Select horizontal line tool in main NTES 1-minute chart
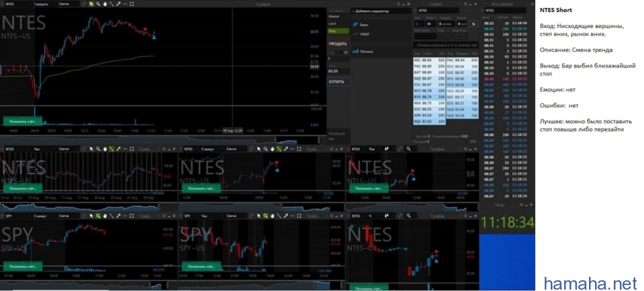The width and height of the screenshot is (644, 291). coord(125,4)
